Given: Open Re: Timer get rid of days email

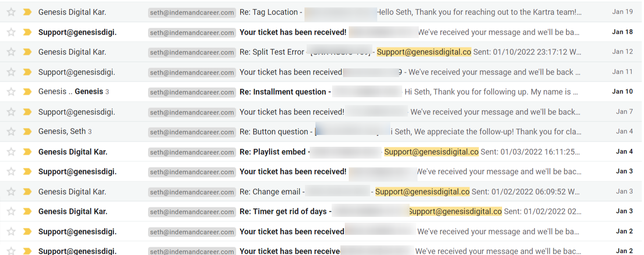Looking at the screenshot, I should click(283, 212).
